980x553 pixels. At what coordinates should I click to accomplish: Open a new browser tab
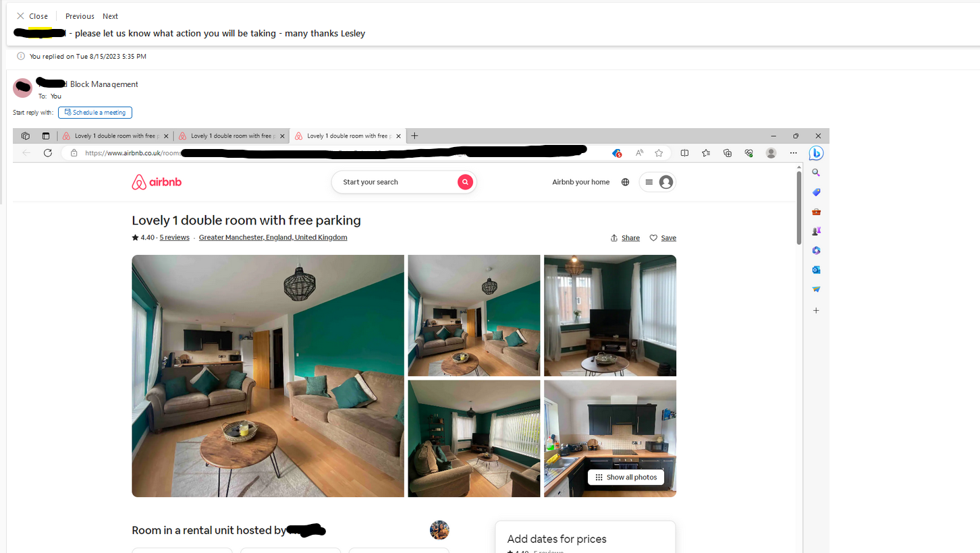coord(414,136)
